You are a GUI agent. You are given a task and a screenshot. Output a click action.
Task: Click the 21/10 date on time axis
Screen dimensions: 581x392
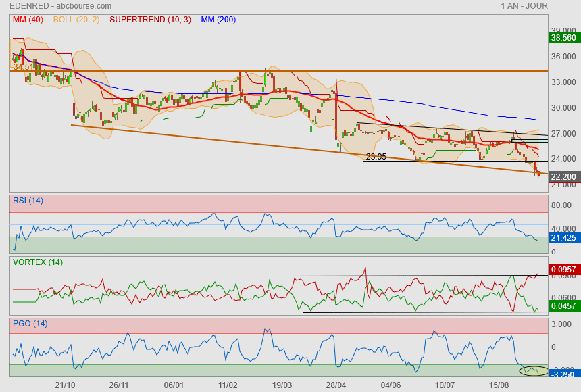tap(65, 385)
